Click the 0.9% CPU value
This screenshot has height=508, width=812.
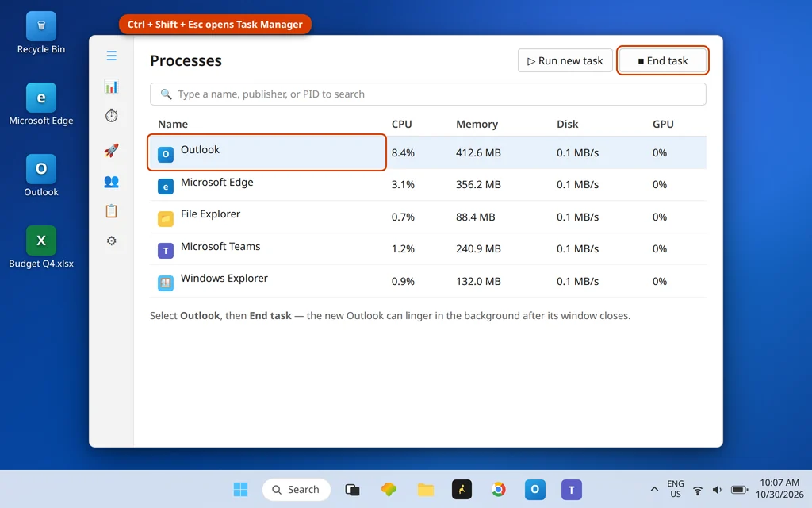tap(403, 281)
